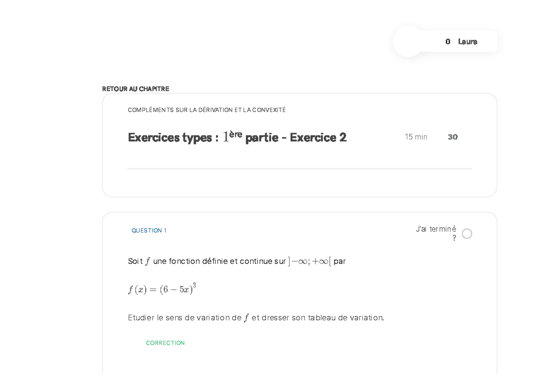This screenshot has width=555, height=392.
Task: Click the exercise card header area
Action: click(299, 137)
